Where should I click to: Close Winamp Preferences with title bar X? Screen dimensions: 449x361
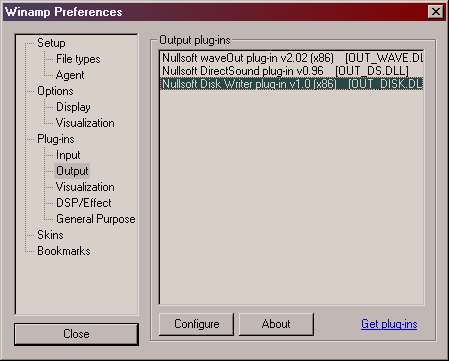(x=436, y=12)
